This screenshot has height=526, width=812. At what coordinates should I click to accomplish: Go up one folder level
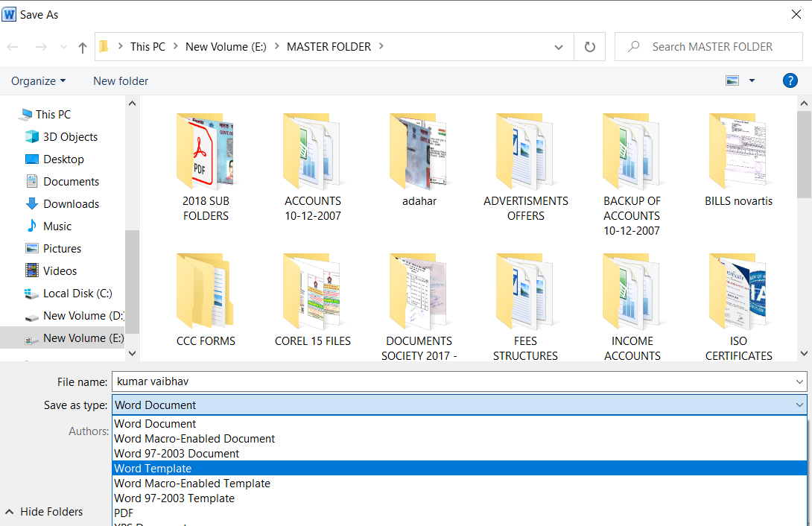pyautogui.click(x=83, y=47)
